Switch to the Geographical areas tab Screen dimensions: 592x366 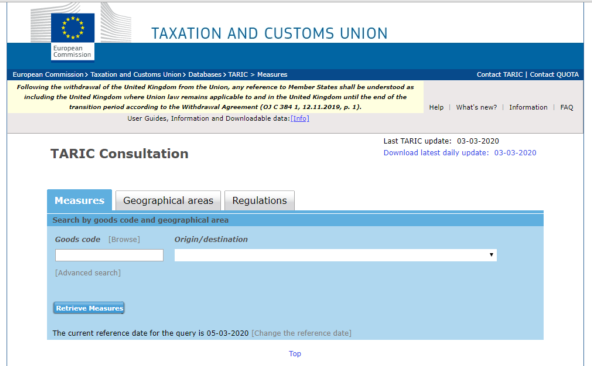[x=168, y=200]
